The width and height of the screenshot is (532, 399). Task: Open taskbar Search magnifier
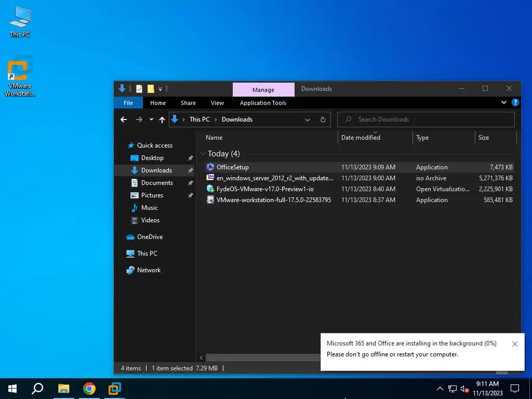tap(37, 389)
